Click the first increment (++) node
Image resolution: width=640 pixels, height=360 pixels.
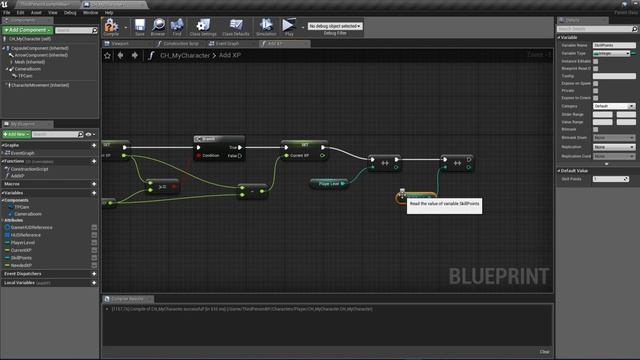point(384,163)
